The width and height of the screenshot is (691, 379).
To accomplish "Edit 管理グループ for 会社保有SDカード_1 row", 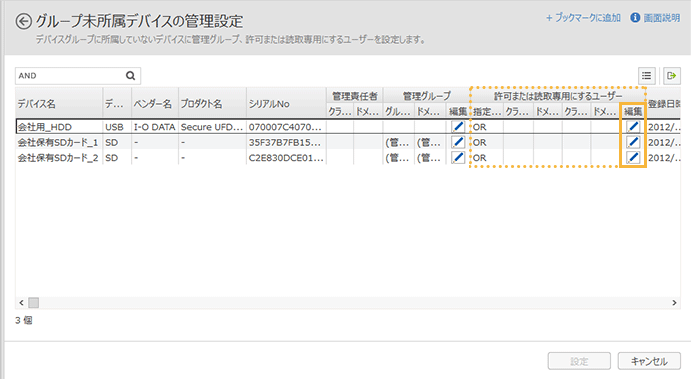I will coord(458,142).
